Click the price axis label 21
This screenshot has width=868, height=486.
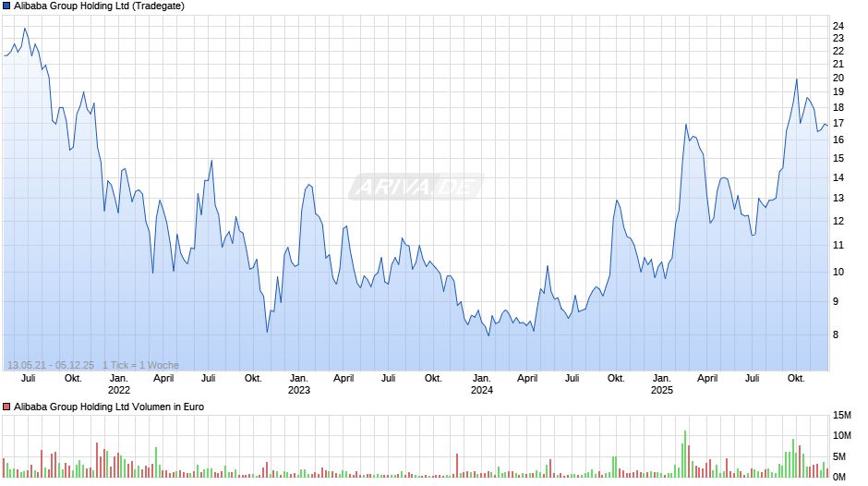click(x=838, y=65)
